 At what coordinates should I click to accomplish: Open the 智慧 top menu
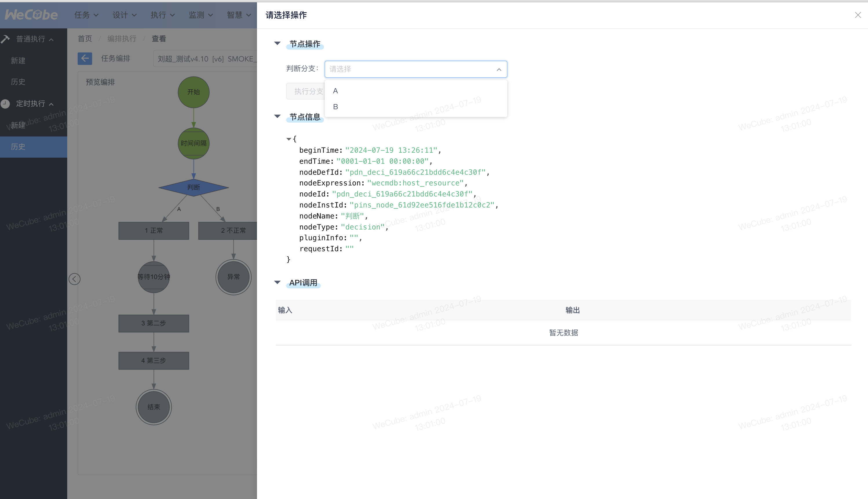pyautogui.click(x=239, y=15)
